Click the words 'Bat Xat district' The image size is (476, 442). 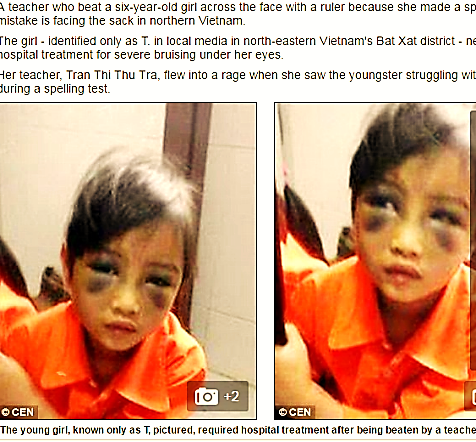click(416, 41)
